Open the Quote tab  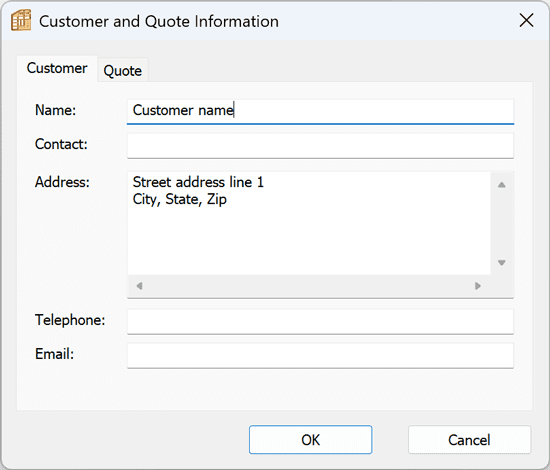tap(123, 71)
